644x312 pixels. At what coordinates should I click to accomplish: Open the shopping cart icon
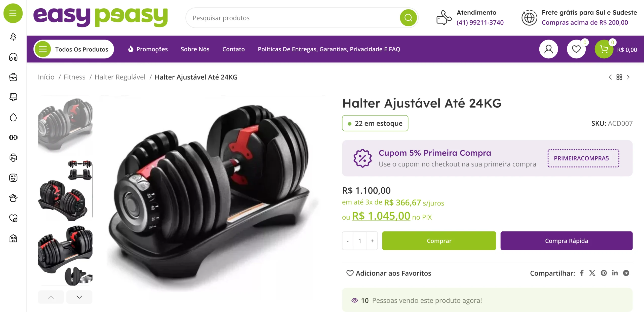click(x=604, y=49)
